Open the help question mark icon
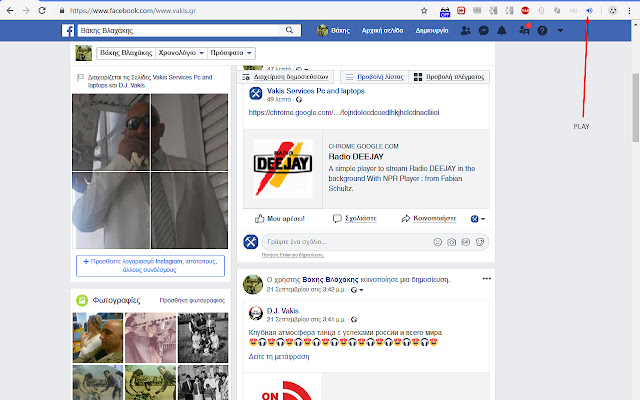This screenshot has width=640, height=400. (542, 31)
